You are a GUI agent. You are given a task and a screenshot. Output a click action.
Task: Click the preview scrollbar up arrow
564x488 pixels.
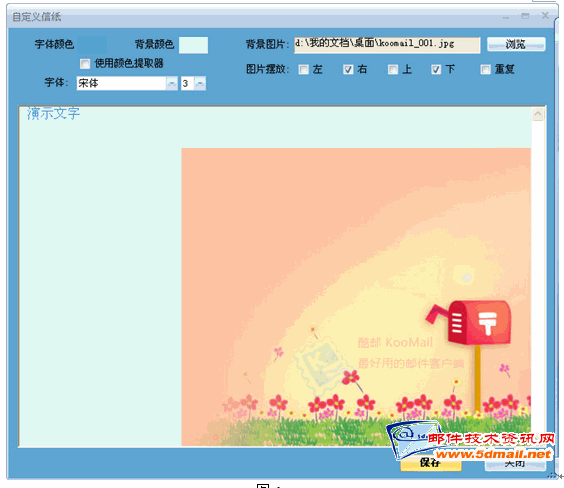tap(538, 114)
